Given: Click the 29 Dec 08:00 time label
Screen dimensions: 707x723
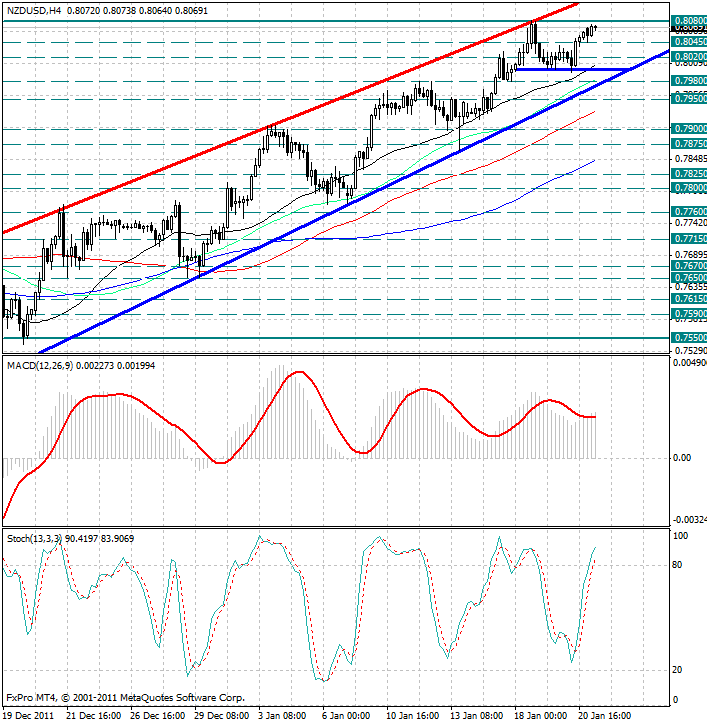Looking at the screenshot, I should pos(222,716).
